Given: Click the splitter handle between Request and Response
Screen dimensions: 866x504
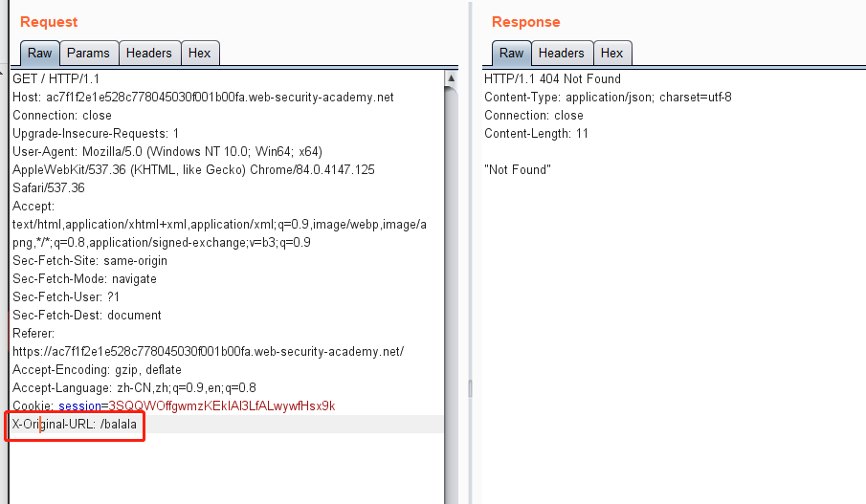Looking at the screenshot, I should (x=470, y=388).
